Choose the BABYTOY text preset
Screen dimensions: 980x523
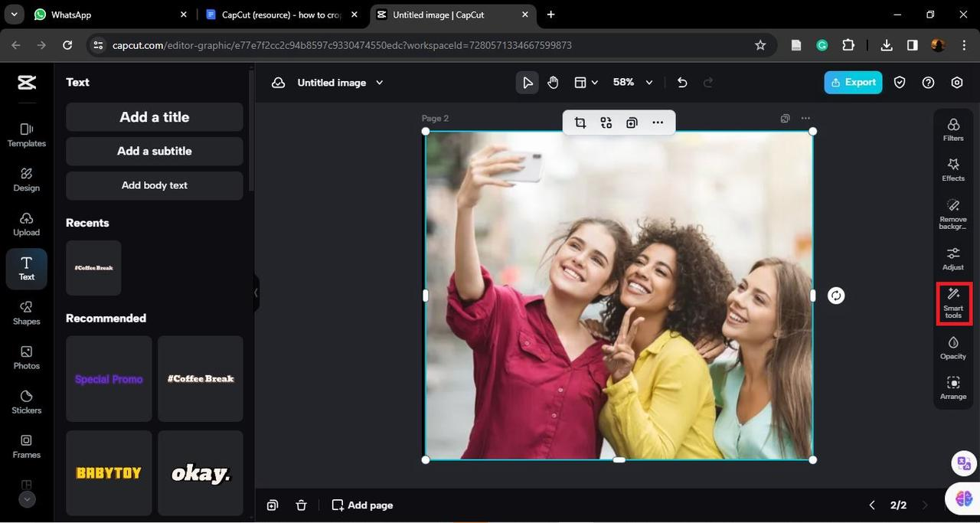(109, 473)
